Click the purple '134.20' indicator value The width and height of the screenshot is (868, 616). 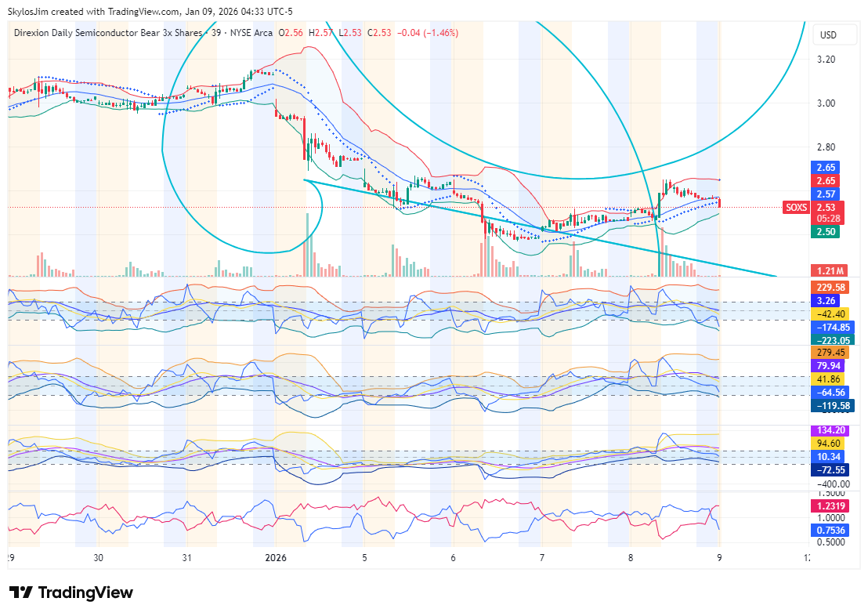click(x=830, y=430)
